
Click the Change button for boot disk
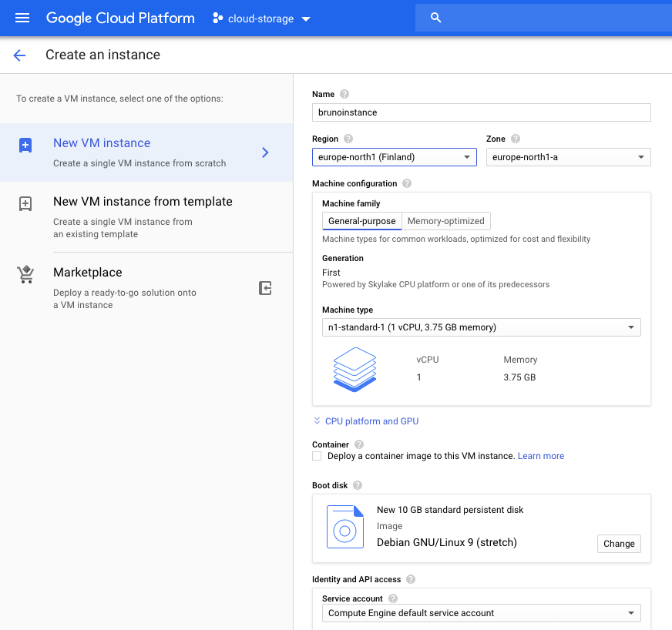tap(619, 544)
